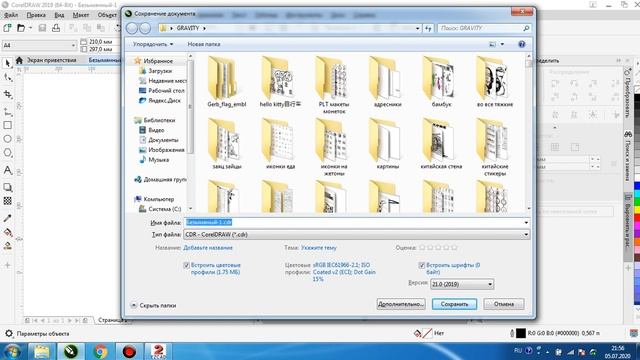
Task: Collapse folders with Скрыть папки
Action: tap(153, 305)
